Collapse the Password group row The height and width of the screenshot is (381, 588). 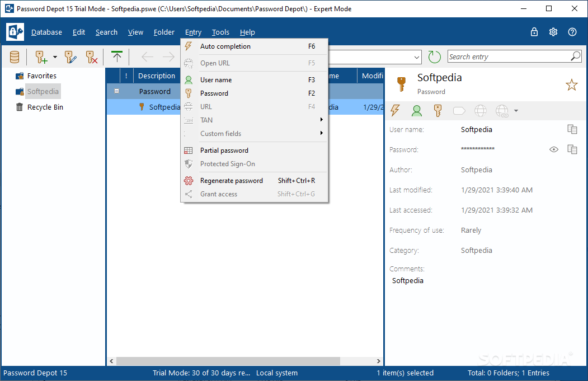(x=116, y=91)
